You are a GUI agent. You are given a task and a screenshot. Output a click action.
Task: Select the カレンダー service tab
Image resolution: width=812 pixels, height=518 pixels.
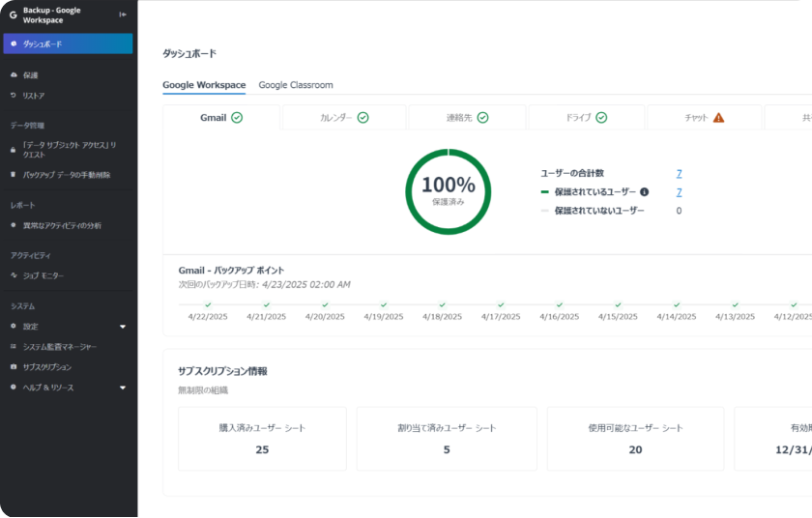pos(344,118)
